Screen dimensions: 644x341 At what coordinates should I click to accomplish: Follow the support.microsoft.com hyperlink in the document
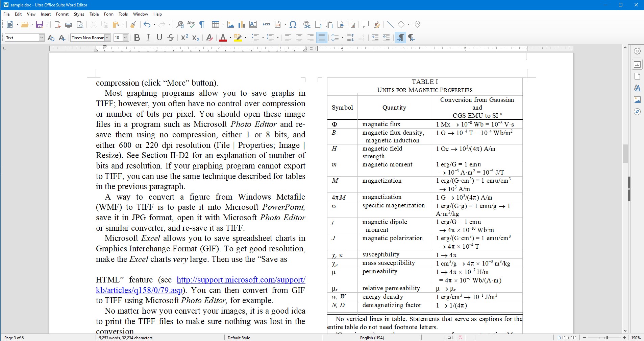click(x=241, y=280)
